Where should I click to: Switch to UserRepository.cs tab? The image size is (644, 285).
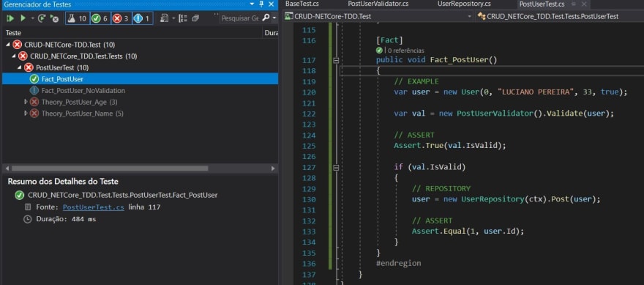464,4
